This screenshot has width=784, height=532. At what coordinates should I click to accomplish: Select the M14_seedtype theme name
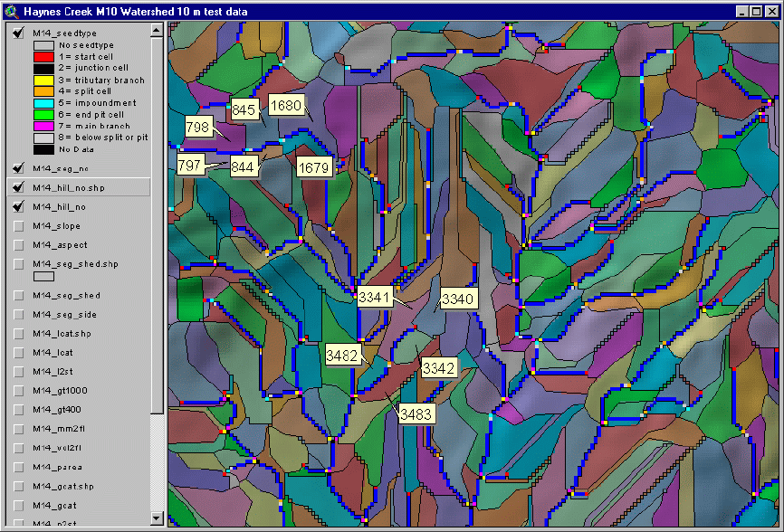(x=64, y=33)
